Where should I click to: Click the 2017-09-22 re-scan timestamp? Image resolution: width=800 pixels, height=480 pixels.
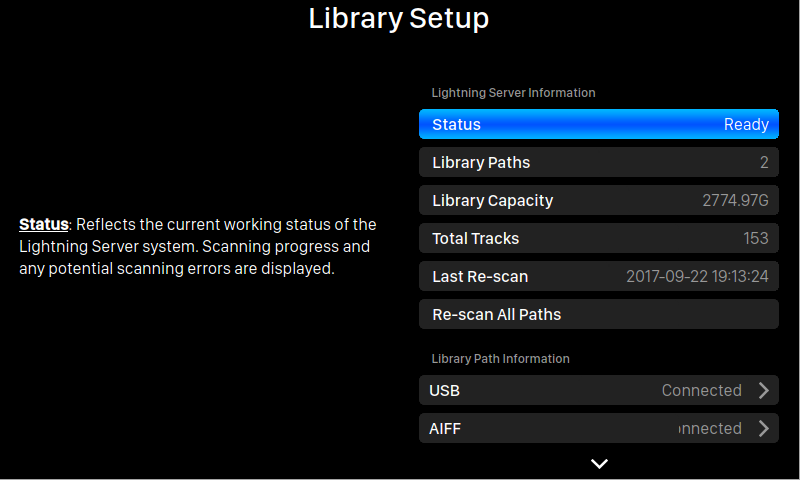[x=697, y=276]
